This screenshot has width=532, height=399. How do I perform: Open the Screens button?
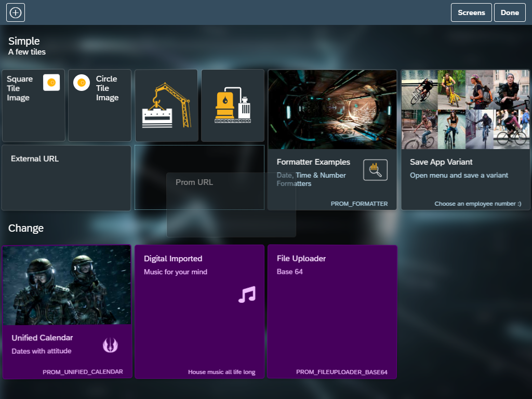pos(471,12)
